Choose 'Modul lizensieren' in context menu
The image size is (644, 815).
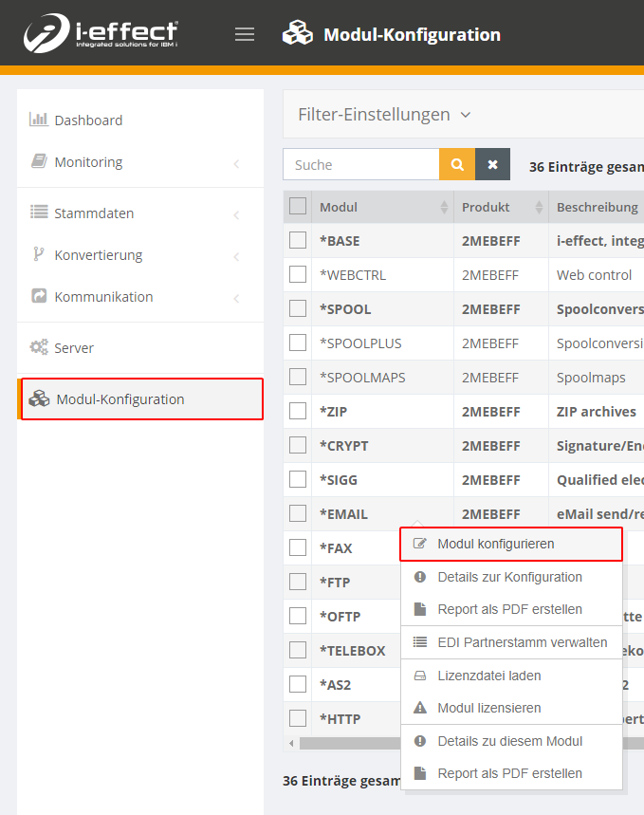pyautogui.click(x=488, y=708)
